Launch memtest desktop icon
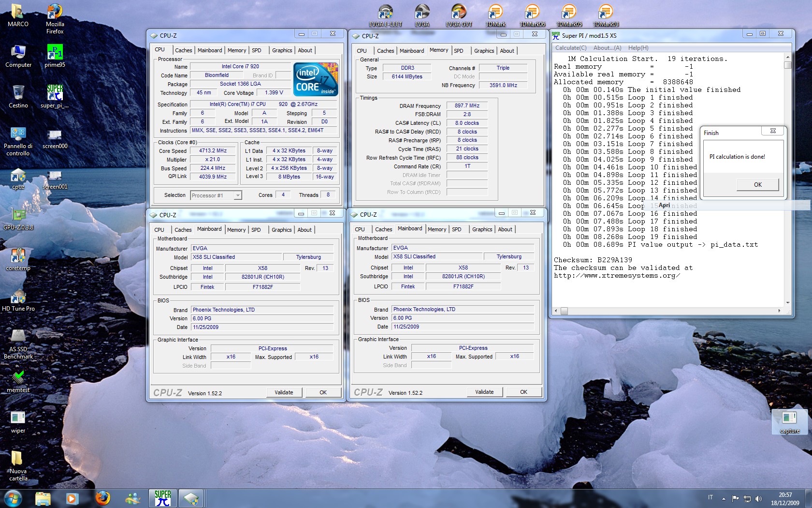This screenshot has width=812, height=508. pos(18,381)
